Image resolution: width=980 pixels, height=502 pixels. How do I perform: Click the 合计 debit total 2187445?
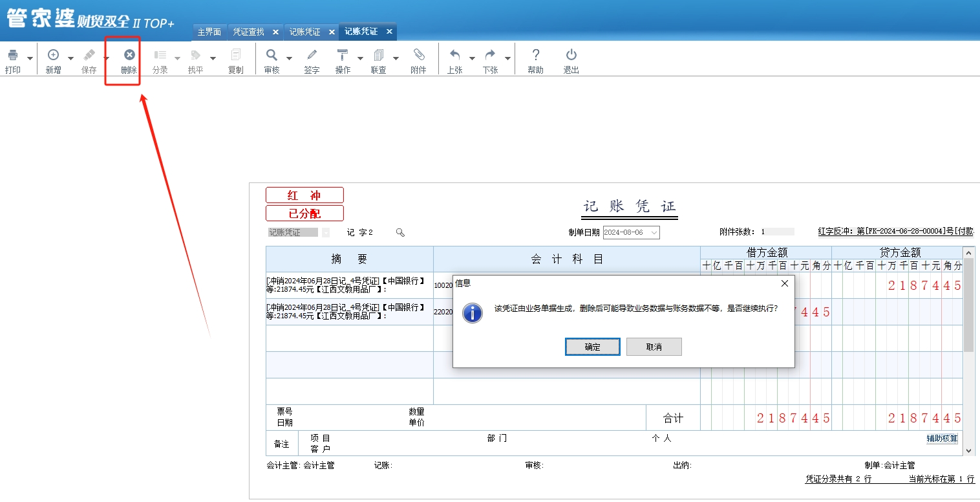tap(793, 418)
